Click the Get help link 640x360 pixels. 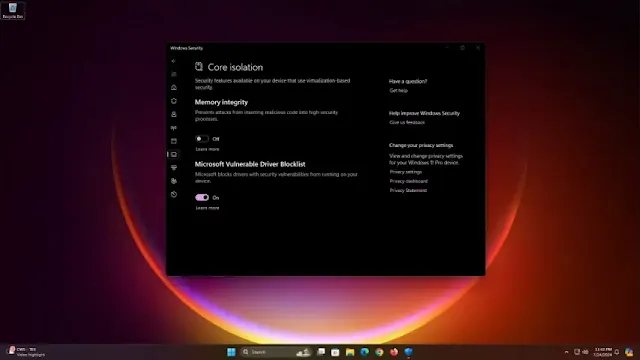click(x=398, y=91)
